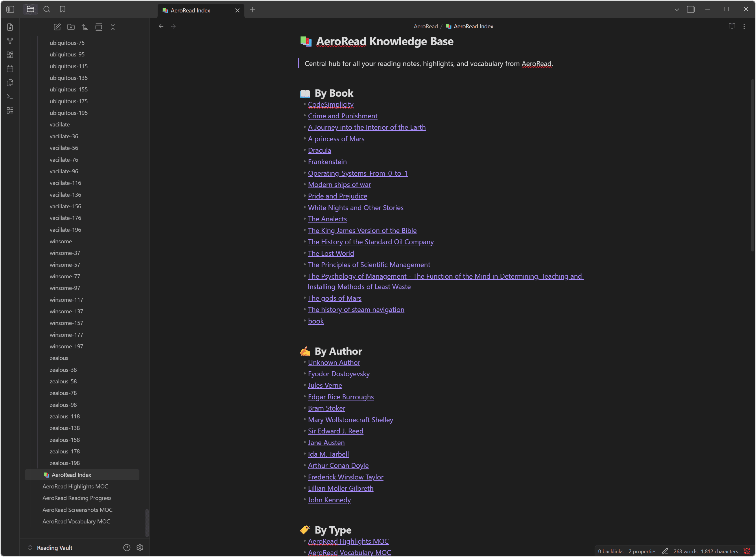
Task: Create a new folder in file explorer
Action: 71,27
